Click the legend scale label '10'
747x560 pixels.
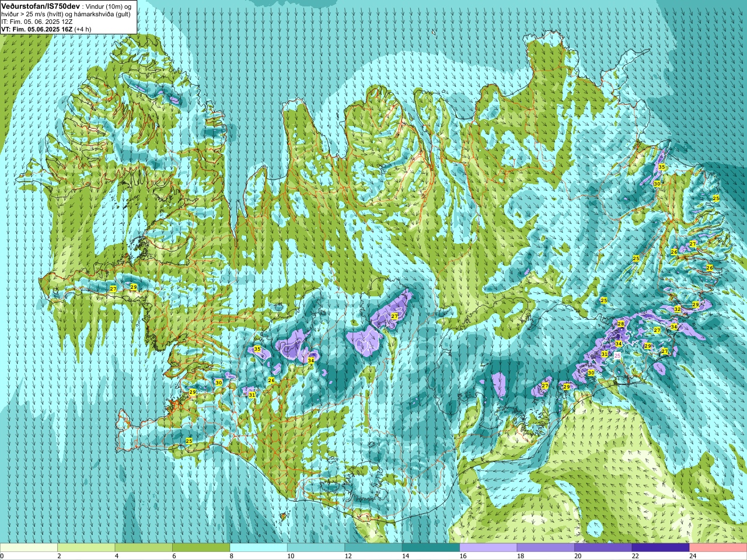coord(290,556)
